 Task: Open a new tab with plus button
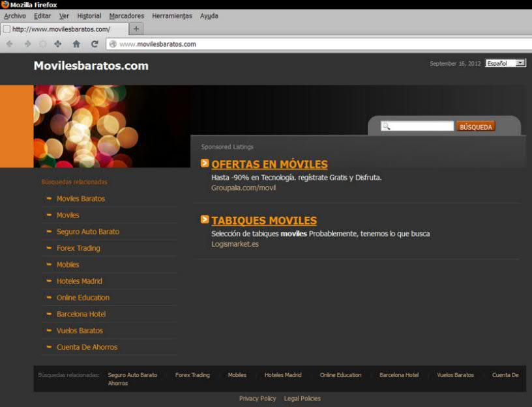[x=136, y=29]
